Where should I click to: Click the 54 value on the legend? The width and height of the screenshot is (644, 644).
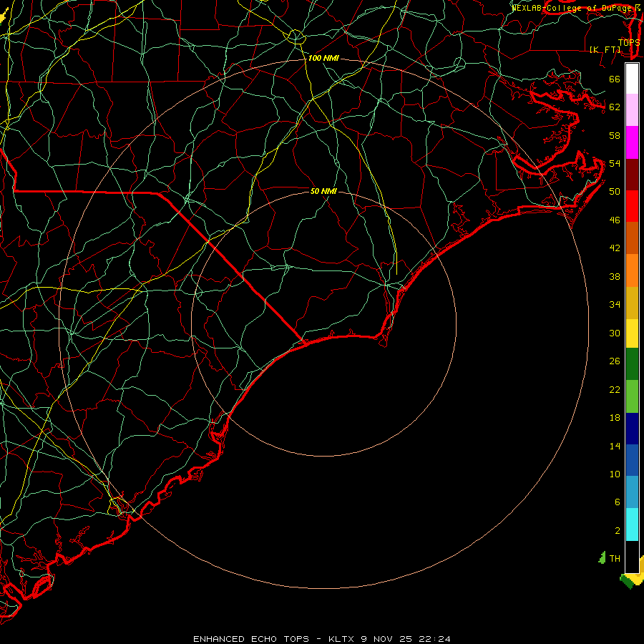pyautogui.click(x=615, y=163)
